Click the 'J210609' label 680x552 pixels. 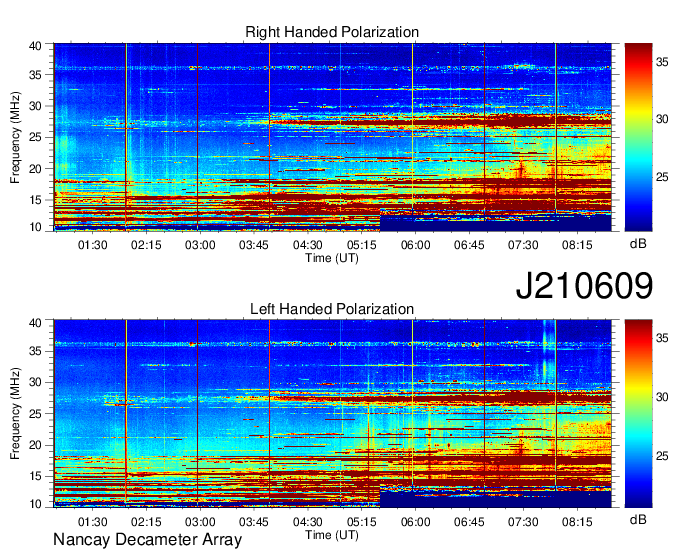coord(584,286)
